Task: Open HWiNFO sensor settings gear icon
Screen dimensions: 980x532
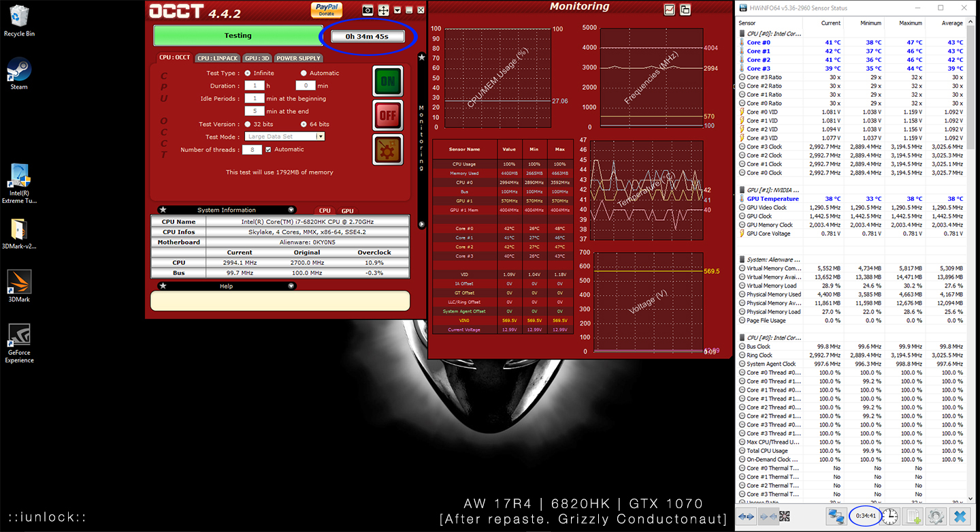Action: coord(936,516)
